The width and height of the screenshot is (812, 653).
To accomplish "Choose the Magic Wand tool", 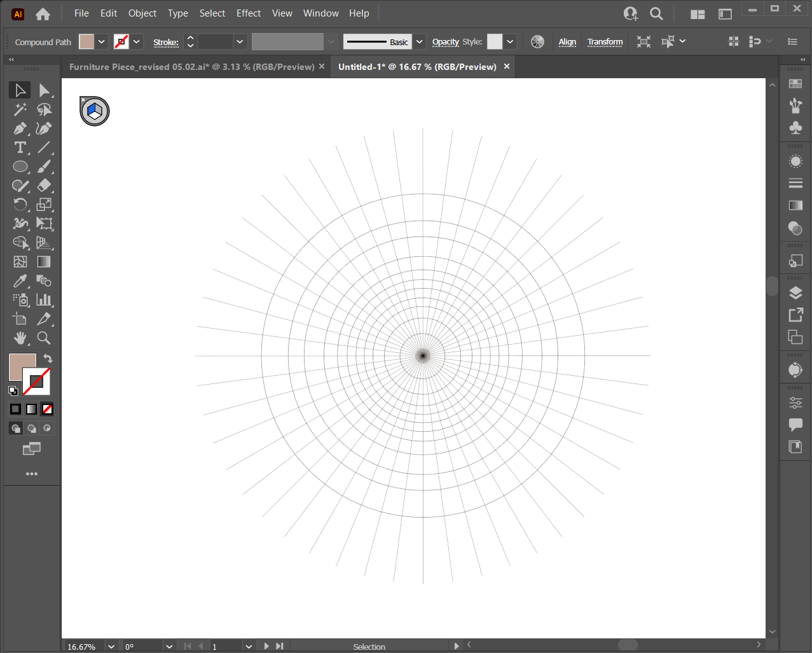I will (x=20, y=109).
